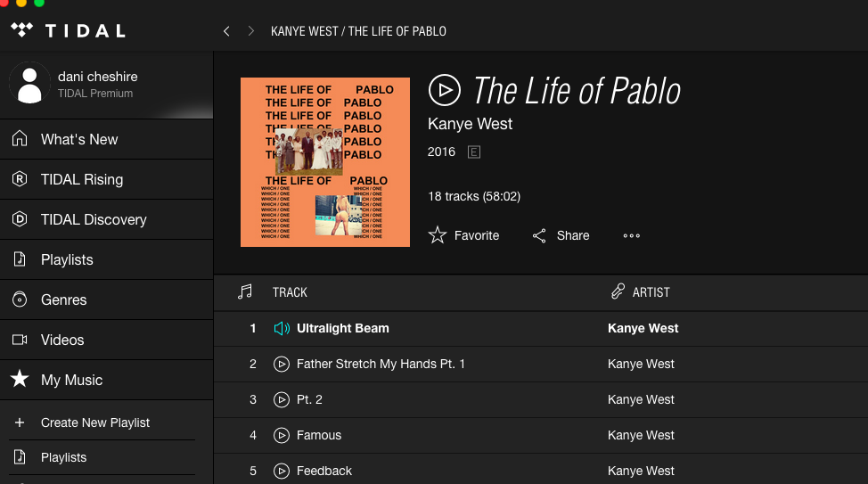Open the Genres section

[x=63, y=299]
